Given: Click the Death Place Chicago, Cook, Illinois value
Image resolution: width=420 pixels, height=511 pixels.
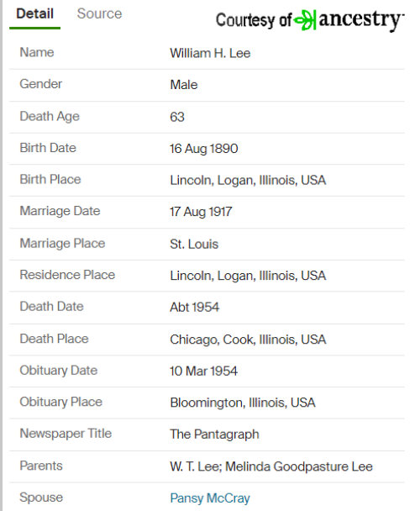Looking at the screenshot, I should point(248,340).
